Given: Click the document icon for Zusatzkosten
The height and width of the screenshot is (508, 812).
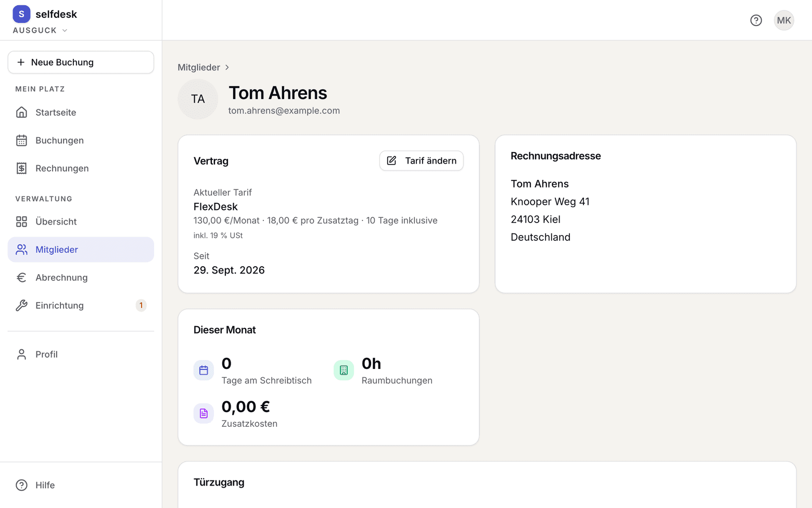Looking at the screenshot, I should pos(204,414).
